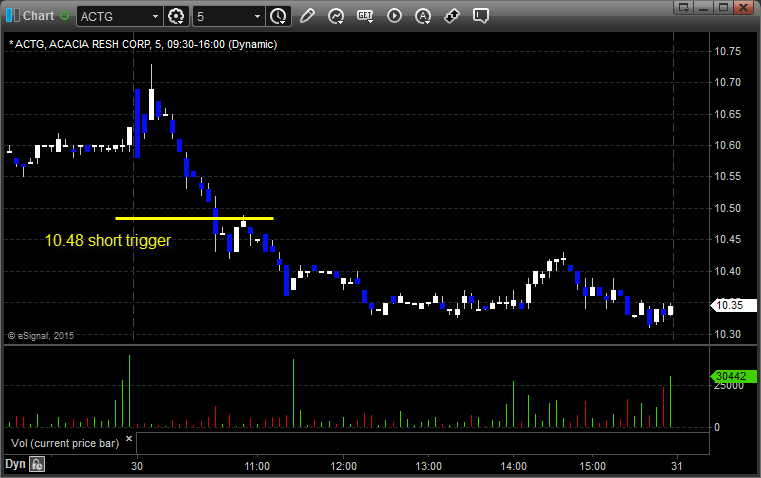The width and height of the screenshot is (761, 478).
Task: Click the 10.60 price axis label
Action: coord(728,145)
